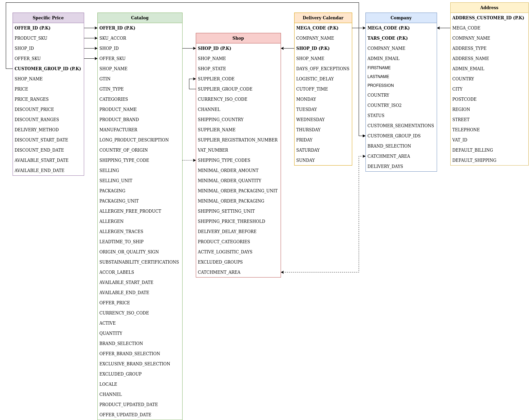
Task: Click the SUNDAY field in Delivery Calendar
Action: [306, 160]
